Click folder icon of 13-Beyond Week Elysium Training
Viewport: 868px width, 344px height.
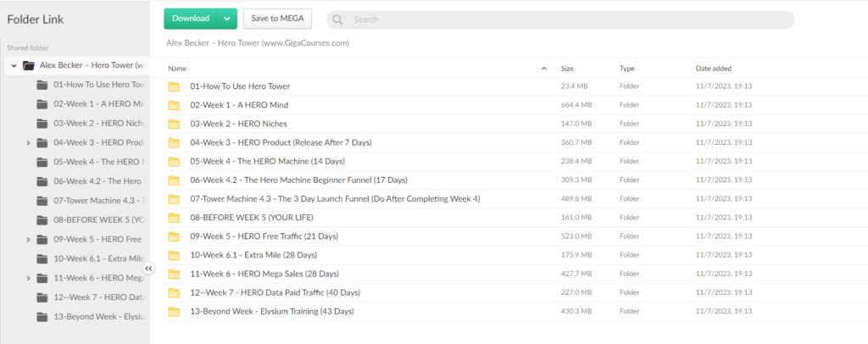175,312
